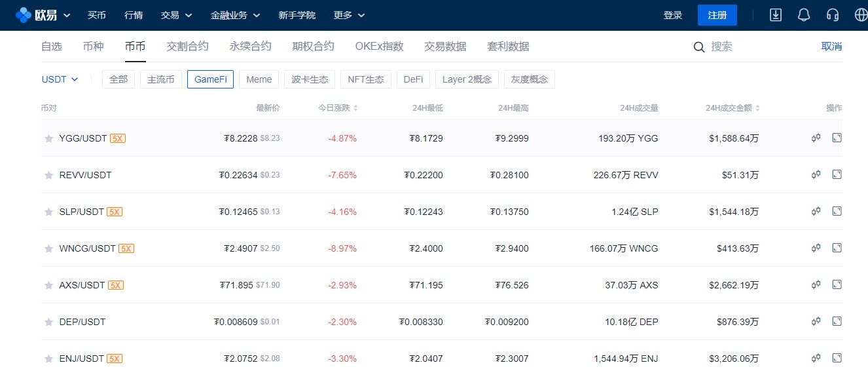The image size is (868, 369).
Task: Click the headset customer support icon
Action: tap(833, 15)
